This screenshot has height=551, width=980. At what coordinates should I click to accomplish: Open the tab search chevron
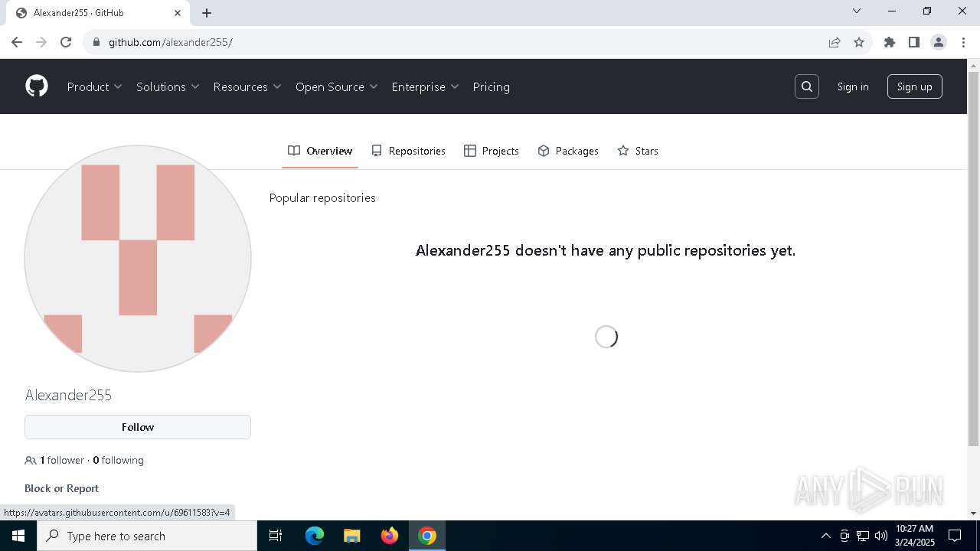(x=857, y=11)
